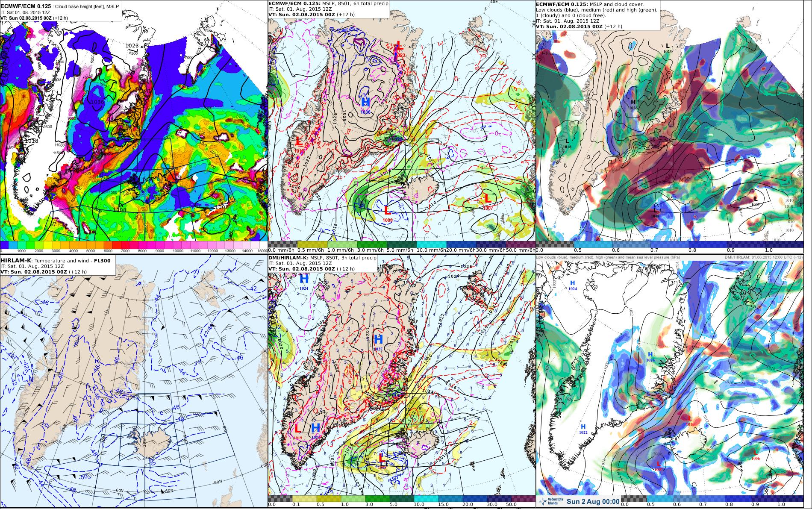
Task: Click the 'ECMWF/ECM 0.125: MSLP, 850T, 6h total precip' title
Action: pos(328,3)
